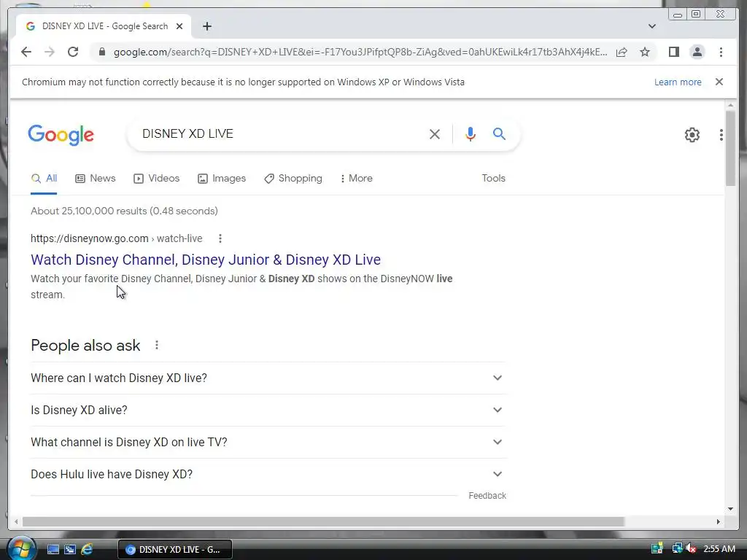Open Google quick settings gear
This screenshot has height=560, width=747.
coord(692,135)
